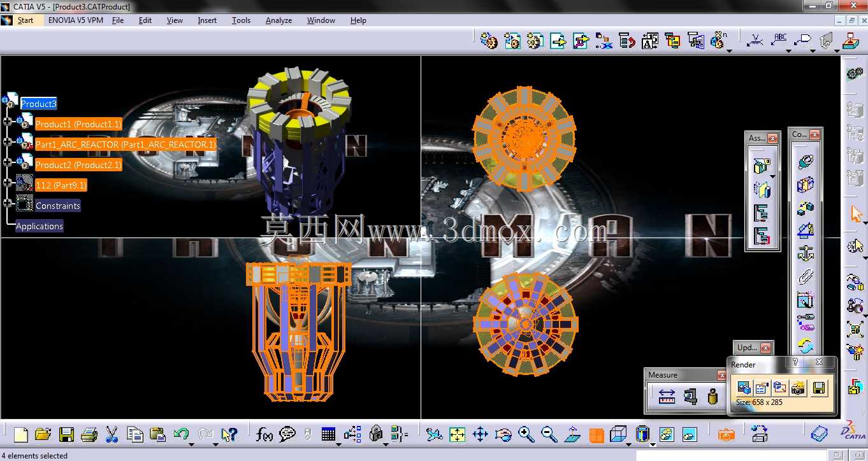Click the power input field in status bar
The width and height of the screenshot is (868, 461).
coord(732,455)
